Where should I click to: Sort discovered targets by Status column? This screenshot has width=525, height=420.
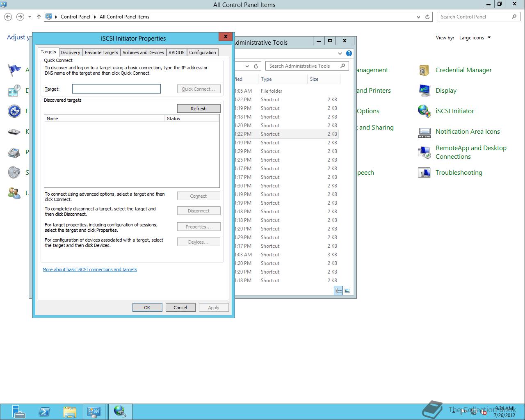(x=192, y=119)
